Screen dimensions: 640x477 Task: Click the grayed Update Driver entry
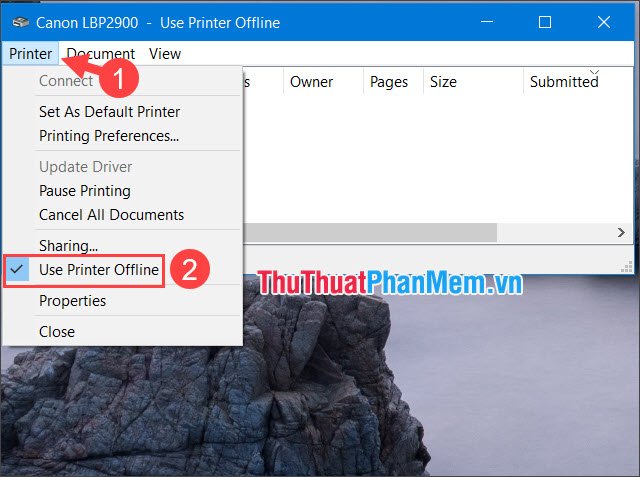point(85,166)
